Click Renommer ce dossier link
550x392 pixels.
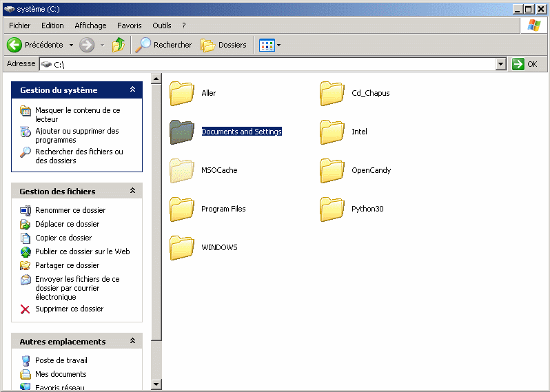(x=70, y=210)
